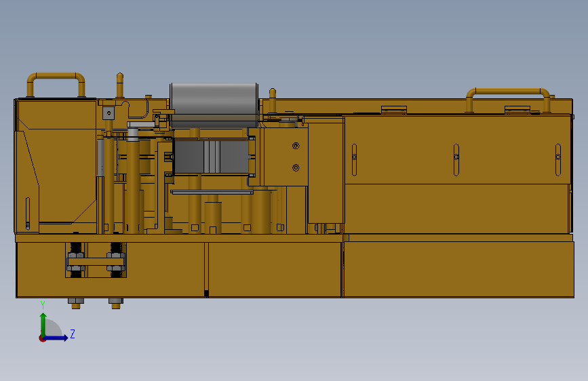Select the lower bolt on center bracket plate
This screenshot has width=588, height=381.
pos(296,167)
